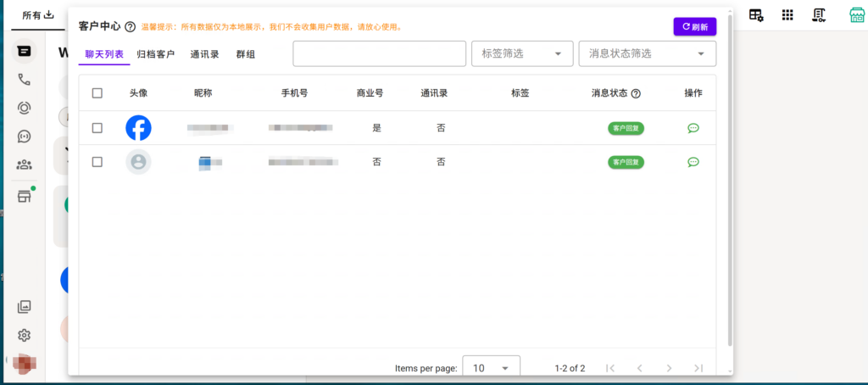This screenshot has width=868, height=385.
Task: Open the status circle icon in sidebar
Action: tap(24, 108)
